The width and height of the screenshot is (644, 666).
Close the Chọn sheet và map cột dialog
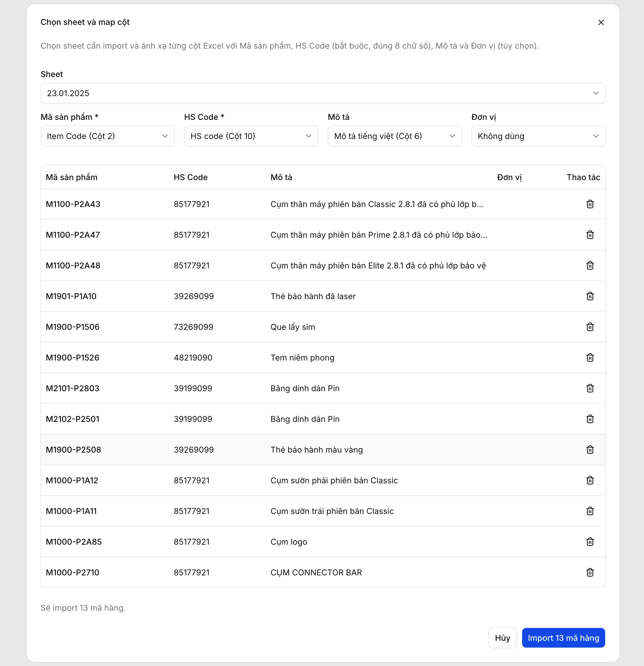pos(601,22)
